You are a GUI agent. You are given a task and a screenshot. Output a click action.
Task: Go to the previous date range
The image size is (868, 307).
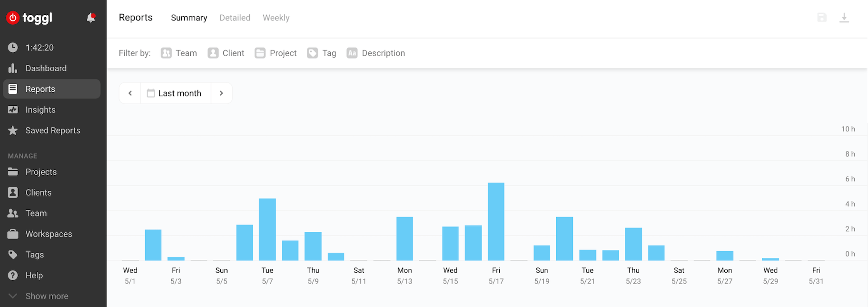[x=130, y=93]
